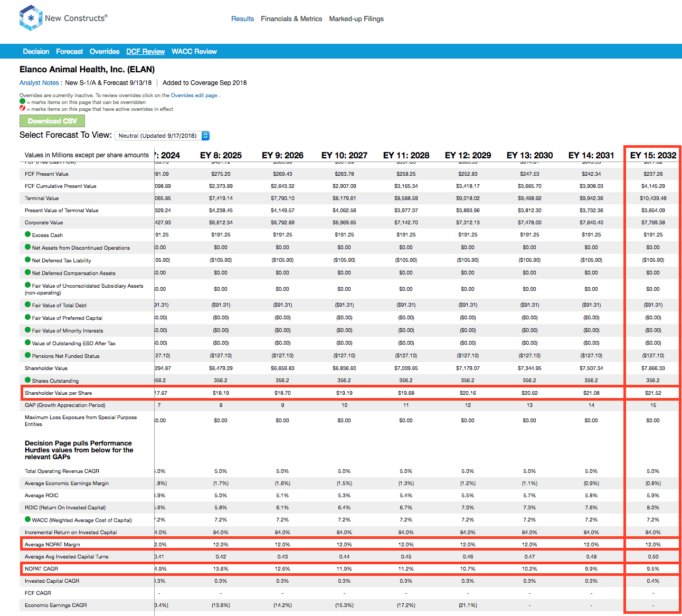
Task: Click Average NOPAT Margin row label
Action: 52,544
